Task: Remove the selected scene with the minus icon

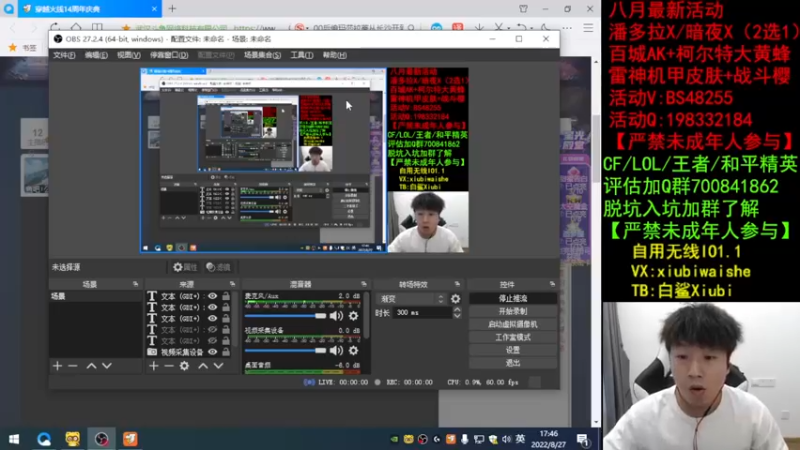Action: coord(72,366)
